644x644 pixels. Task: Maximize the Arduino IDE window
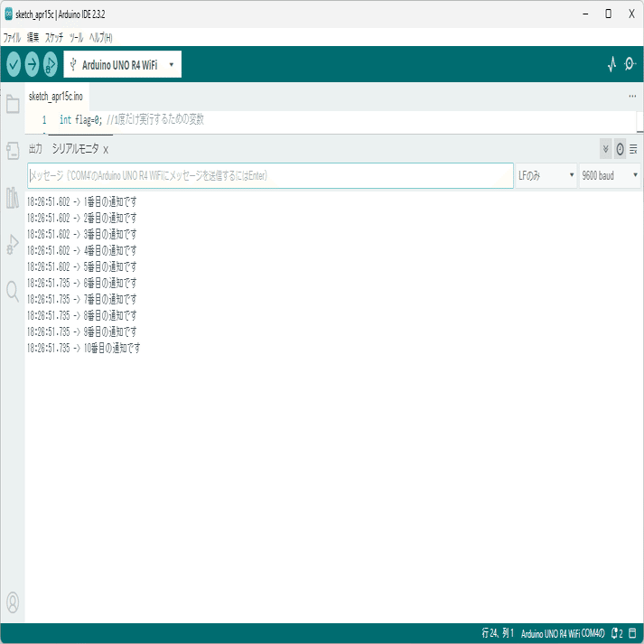(x=608, y=14)
